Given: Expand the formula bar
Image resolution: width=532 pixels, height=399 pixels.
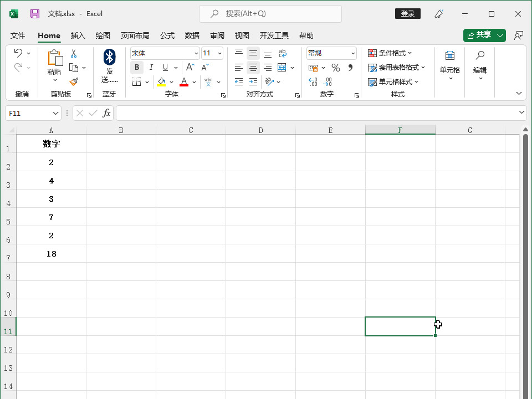Looking at the screenshot, I should [x=521, y=112].
